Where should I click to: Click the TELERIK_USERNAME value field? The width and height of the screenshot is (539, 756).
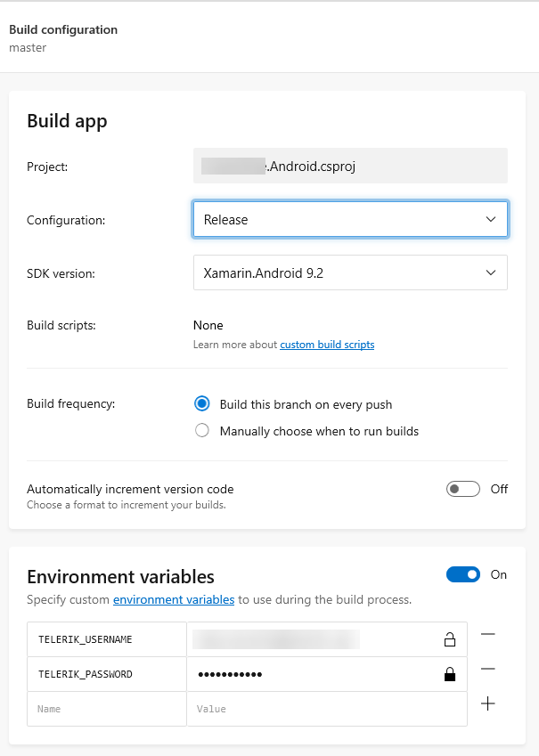pyautogui.click(x=312, y=639)
